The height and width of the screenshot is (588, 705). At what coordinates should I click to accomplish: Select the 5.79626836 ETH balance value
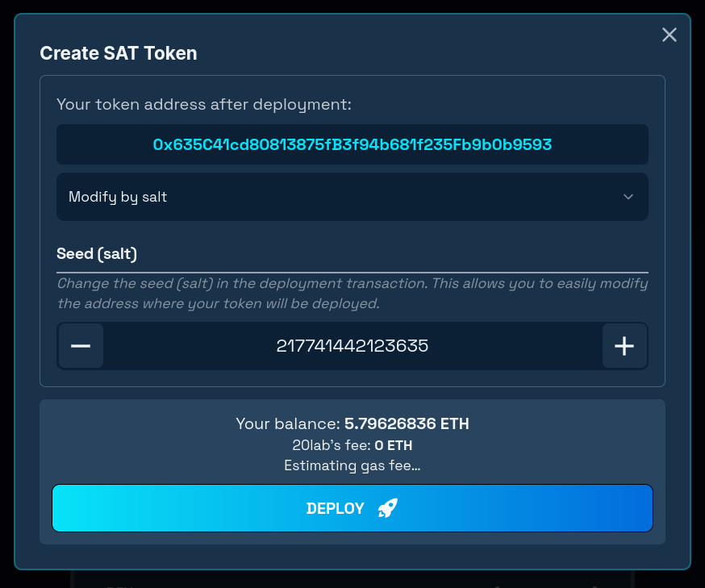tap(407, 423)
